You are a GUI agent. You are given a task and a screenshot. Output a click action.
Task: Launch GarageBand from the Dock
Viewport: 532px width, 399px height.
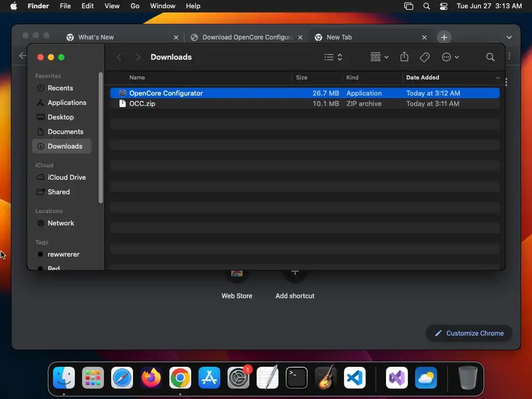point(326,378)
